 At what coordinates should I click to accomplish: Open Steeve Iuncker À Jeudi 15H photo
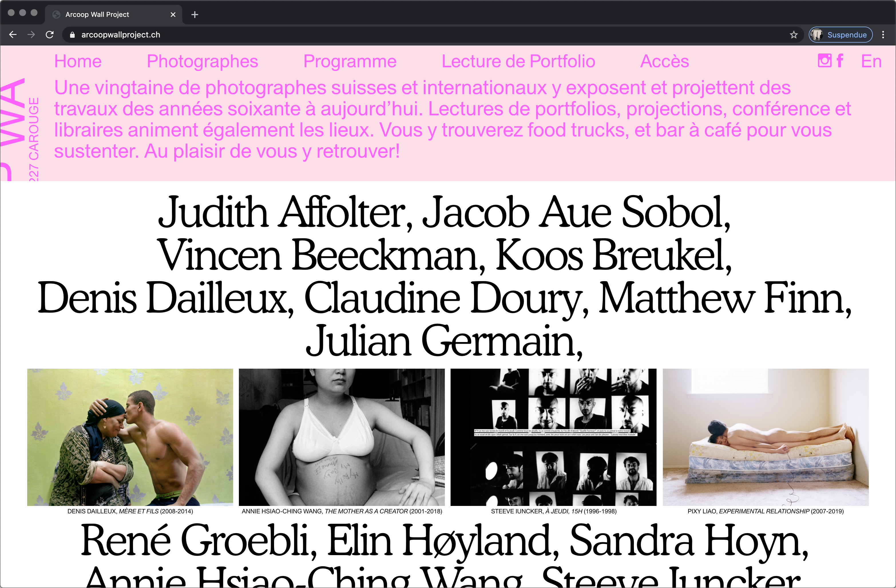tap(553, 437)
